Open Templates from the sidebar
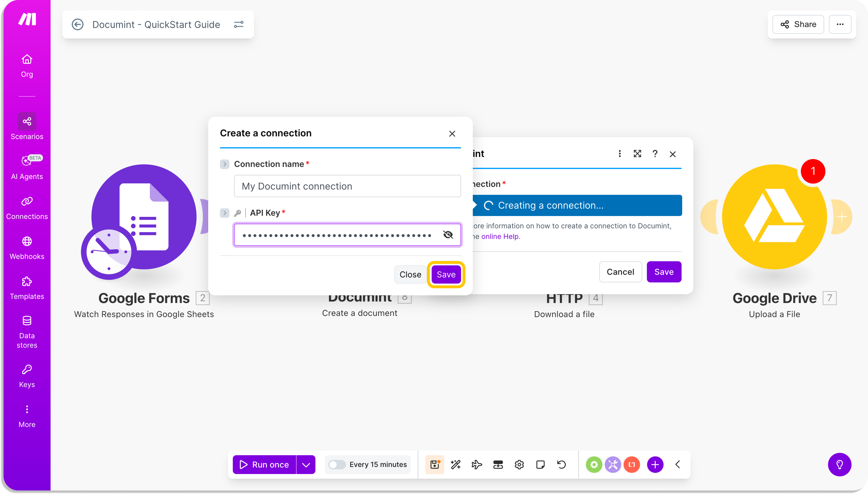The height and width of the screenshot is (494, 868). [27, 288]
